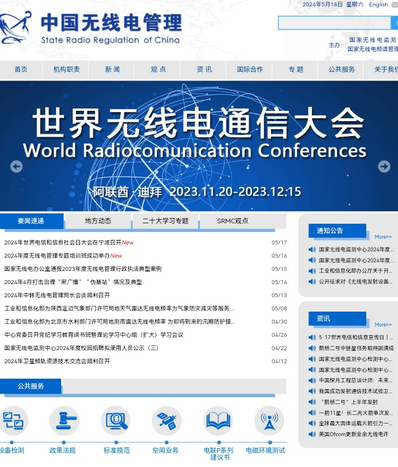This screenshot has height=467, width=398.
Task: Open 空间业务 satellite service icon
Action: click(x=167, y=421)
